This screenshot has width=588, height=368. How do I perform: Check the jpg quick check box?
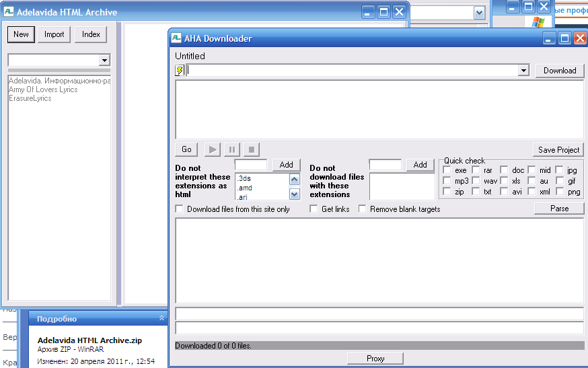560,170
